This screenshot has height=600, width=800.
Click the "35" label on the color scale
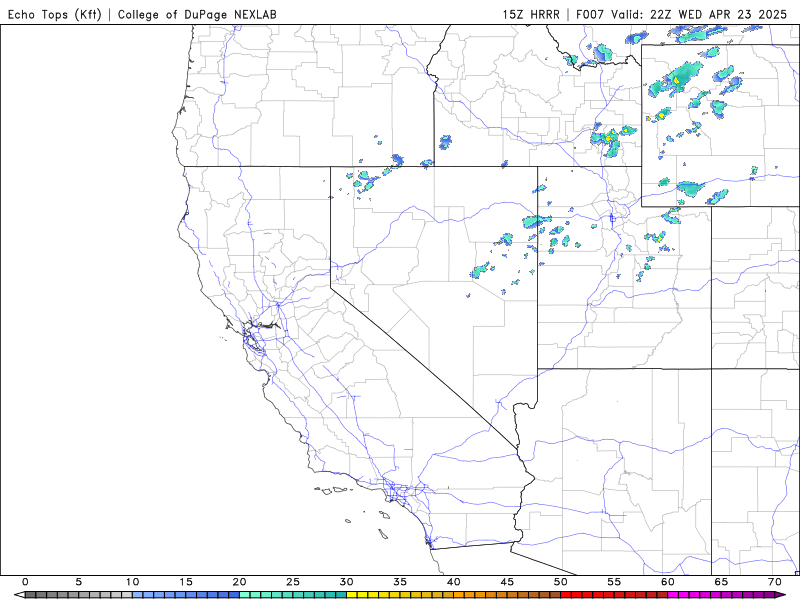tap(400, 582)
